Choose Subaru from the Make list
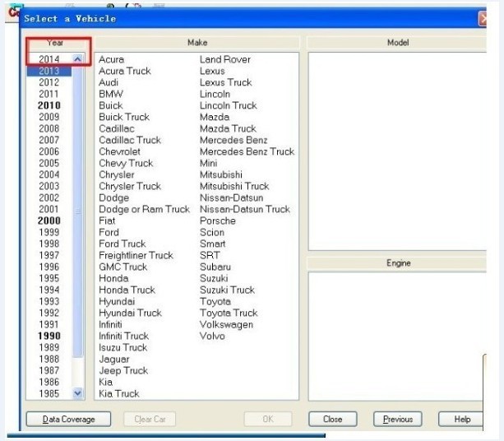The height and width of the screenshot is (441, 504). pyautogui.click(x=215, y=267)
